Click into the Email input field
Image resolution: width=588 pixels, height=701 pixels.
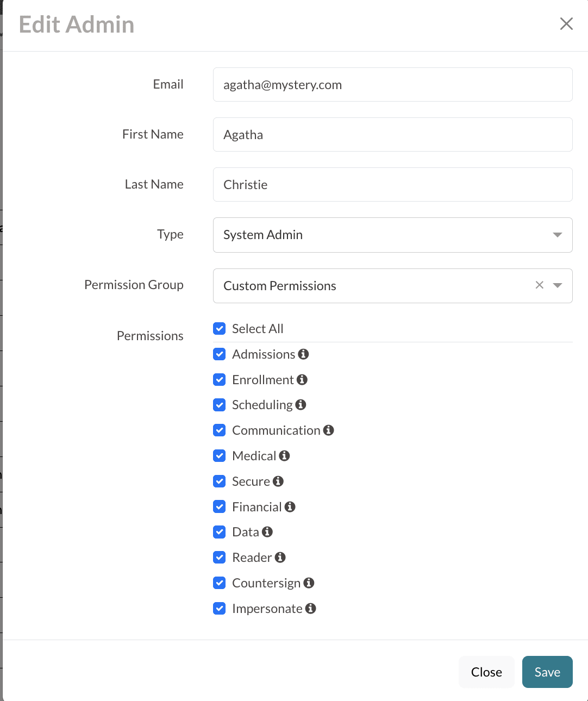(x=392, y=85)
